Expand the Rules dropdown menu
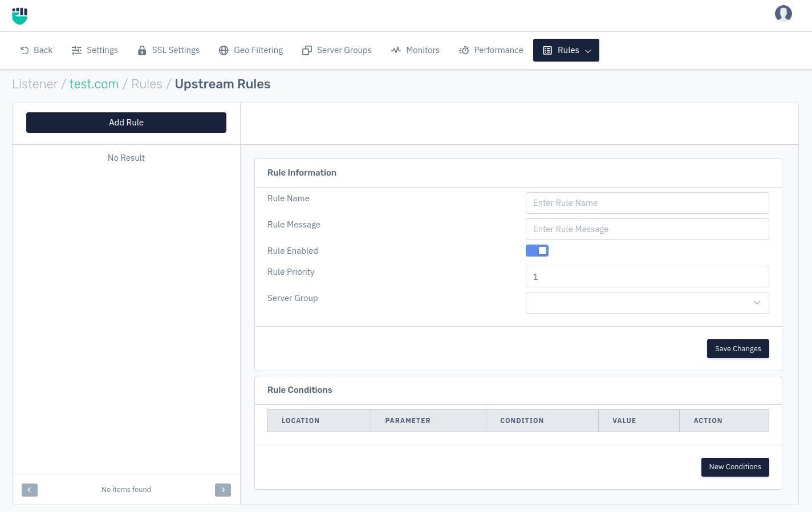812x512 pixels. coord(566,50)
